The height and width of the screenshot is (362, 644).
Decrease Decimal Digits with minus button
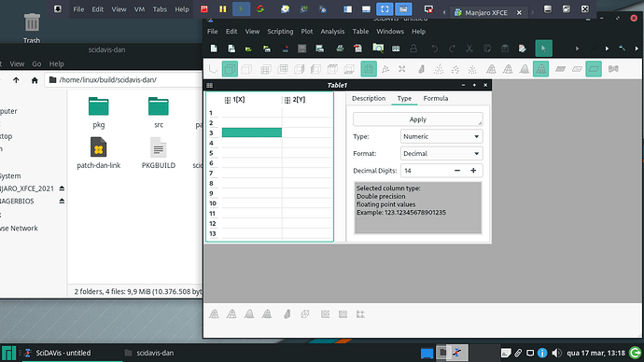[x=457, y=171]
